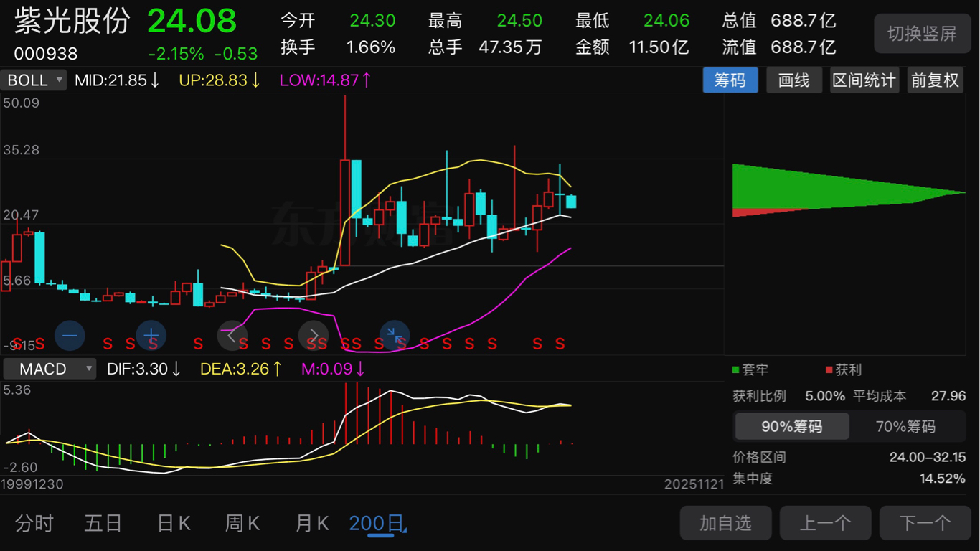Click the 金额 value 11.50亿
The width and height of the screenshot is (980, 551).
pos(659,48)
